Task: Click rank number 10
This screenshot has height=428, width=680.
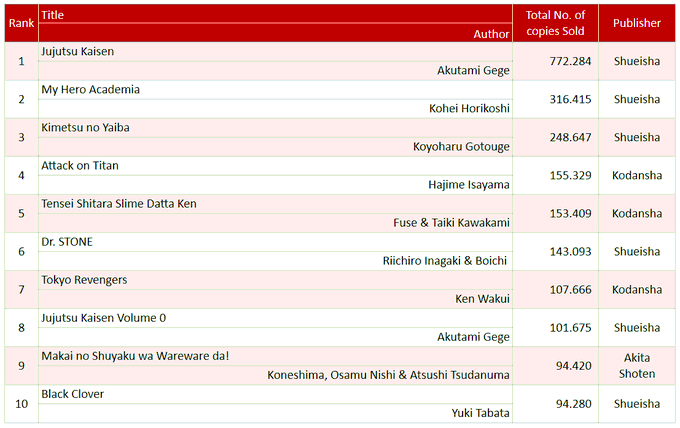Action: click(21, 404)
